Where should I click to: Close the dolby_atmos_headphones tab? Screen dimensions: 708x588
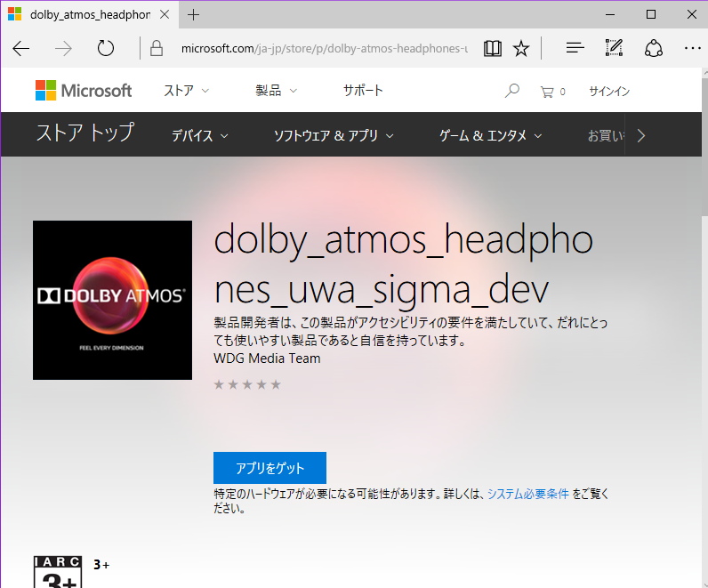[165, 14]
